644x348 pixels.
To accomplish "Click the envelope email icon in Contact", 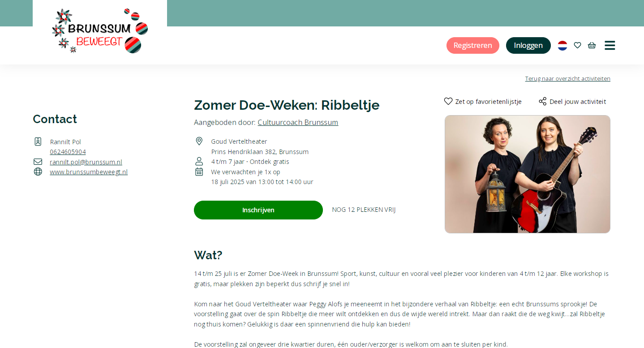I will tap(38, 162).
